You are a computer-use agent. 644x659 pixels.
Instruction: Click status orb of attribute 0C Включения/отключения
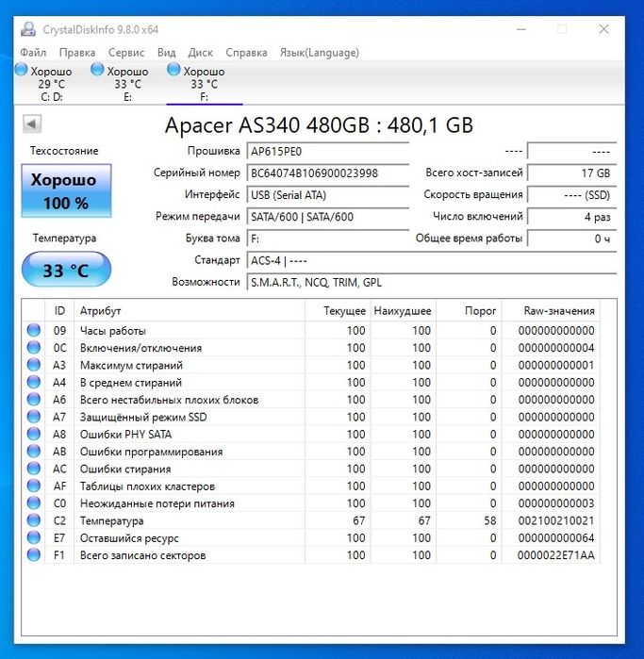[34, 348]
